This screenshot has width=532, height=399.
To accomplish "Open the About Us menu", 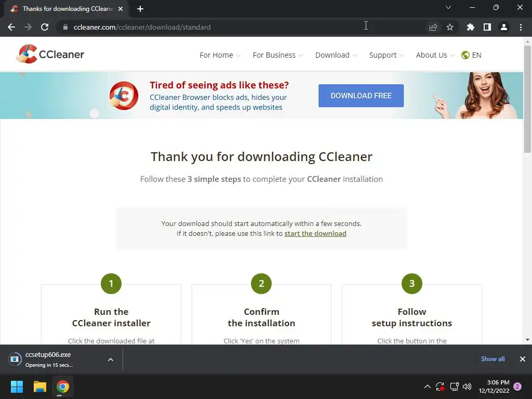I will point(435,55).
